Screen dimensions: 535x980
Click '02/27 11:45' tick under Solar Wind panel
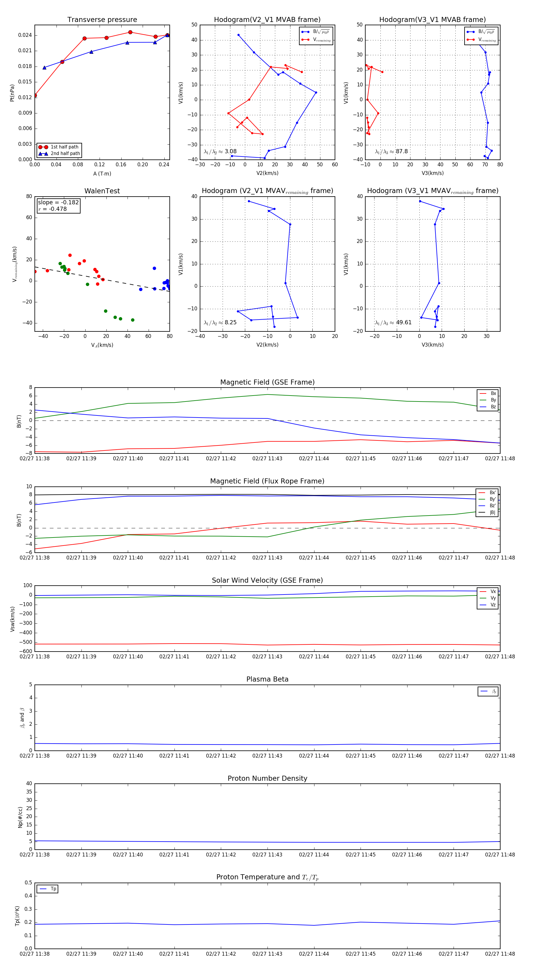tap(361, 657)
